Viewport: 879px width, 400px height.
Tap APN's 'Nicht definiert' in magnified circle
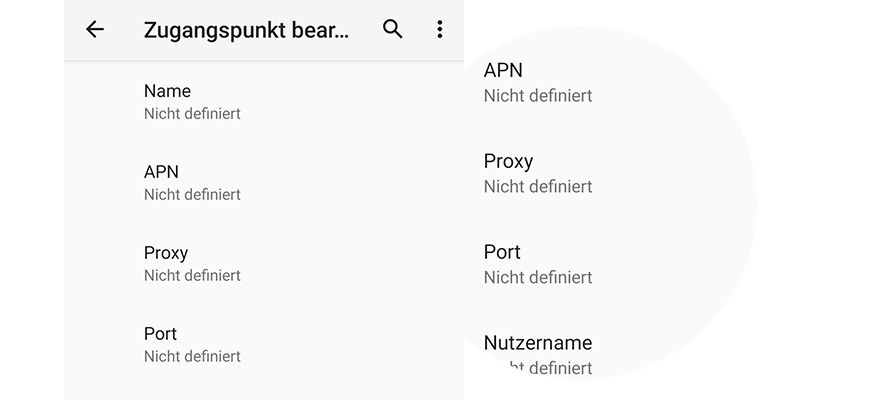538,96
